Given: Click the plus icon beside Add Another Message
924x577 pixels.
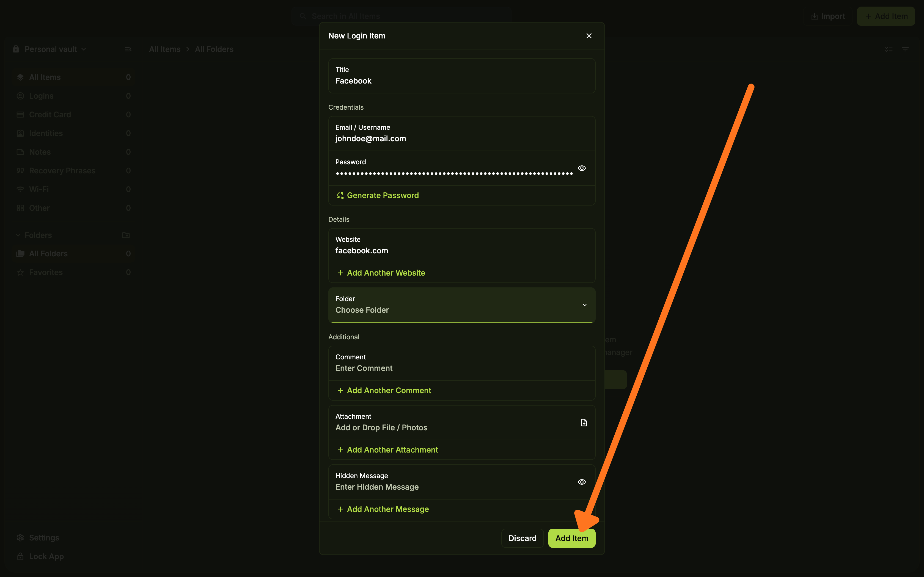Looking at the screenshot, I should click(340, 509).
